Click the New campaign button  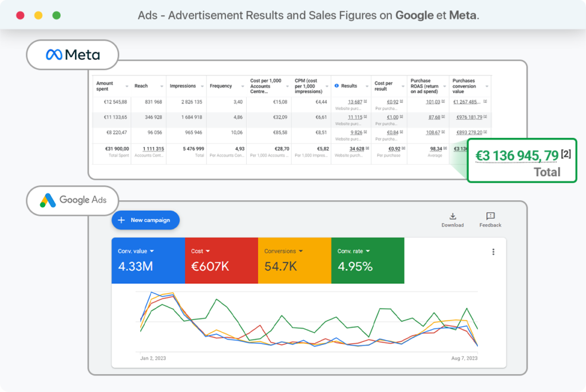[x=145, y=220]
